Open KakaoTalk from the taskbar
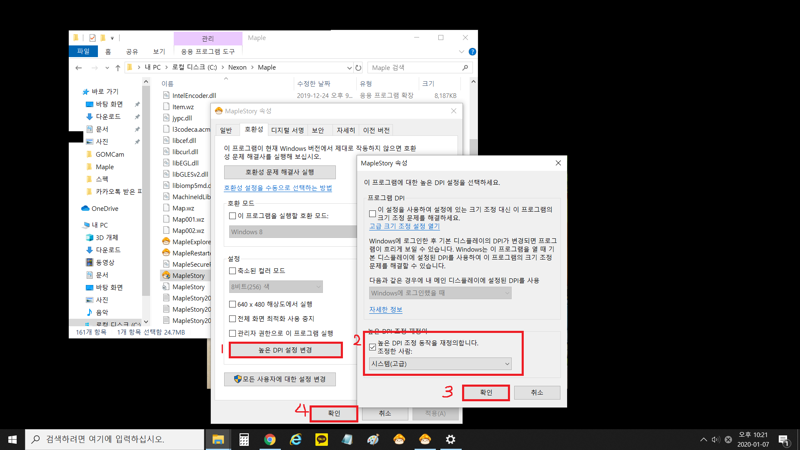Image resolution: width=800 pixels, height=450 pixels. (x=321, y=439)
